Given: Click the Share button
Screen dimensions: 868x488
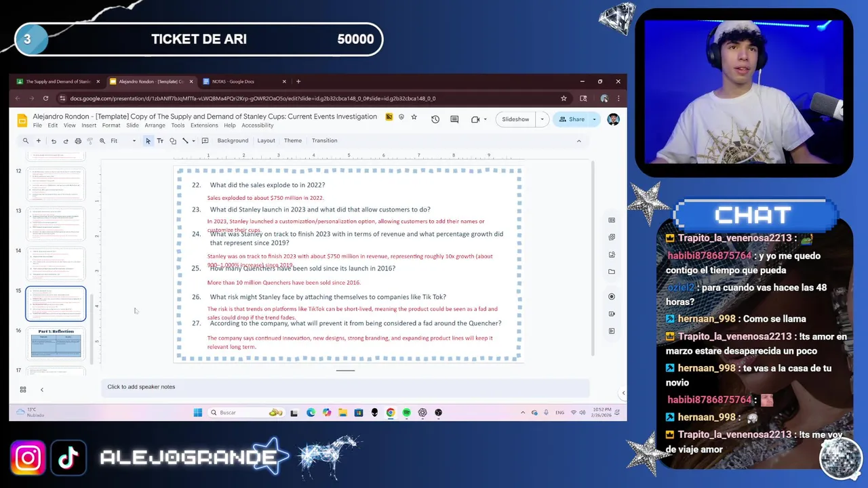Looking at the screenshot, I should point(571,119).
